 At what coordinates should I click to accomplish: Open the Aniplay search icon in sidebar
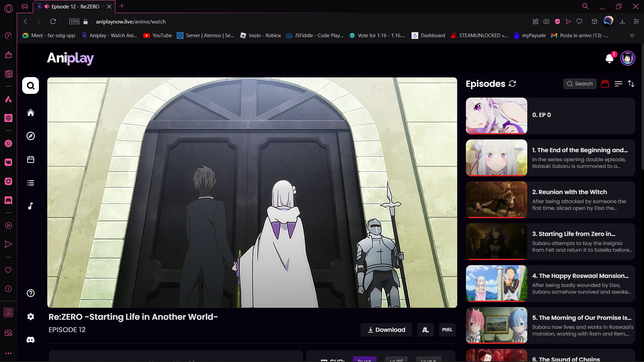pos(31,86)
